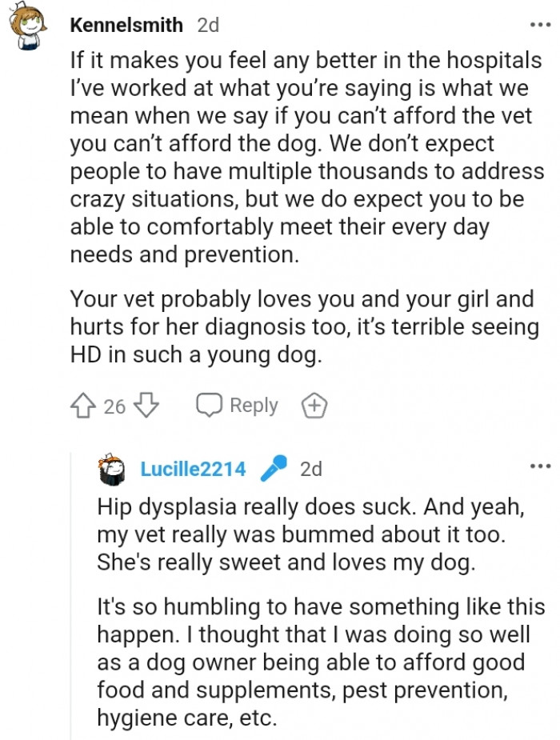Open Lucille2214's user profile
Screen dimensions: 560x740
195,469
